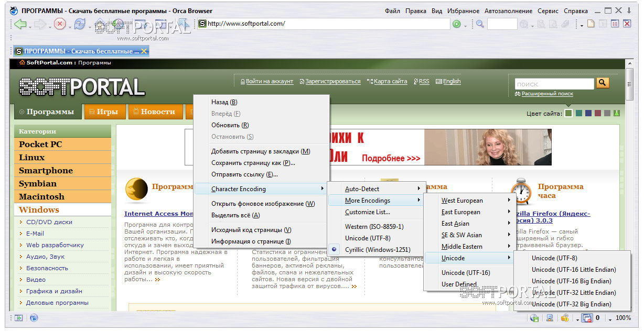
Task: Click the sidebar toggle icon in status bar
Action: 19,317
